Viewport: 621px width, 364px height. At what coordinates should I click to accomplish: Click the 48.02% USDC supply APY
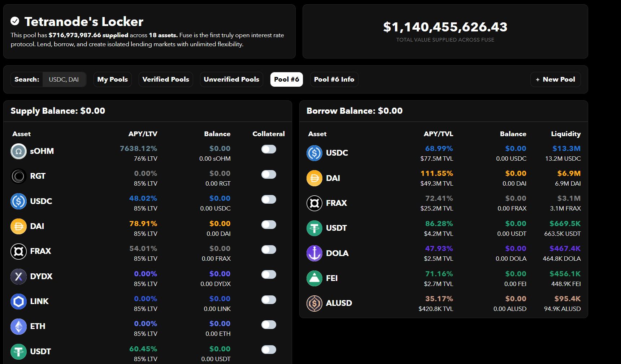(x=143, y=198)
